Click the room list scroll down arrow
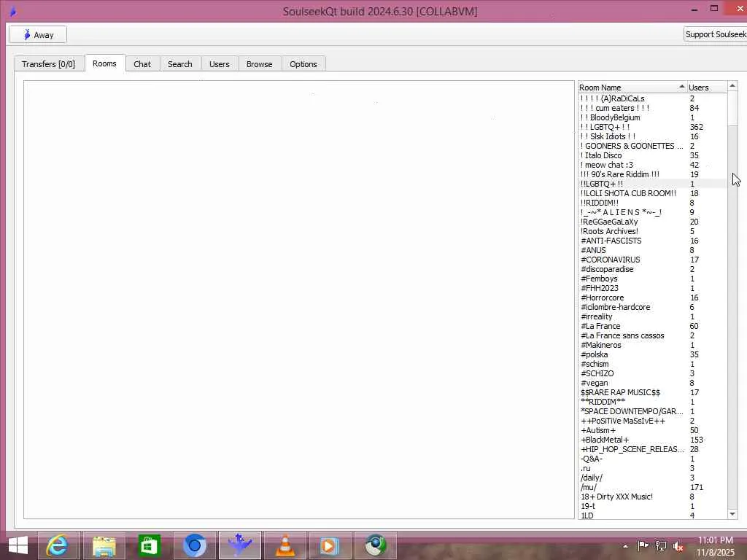 [x=732, y=514]
